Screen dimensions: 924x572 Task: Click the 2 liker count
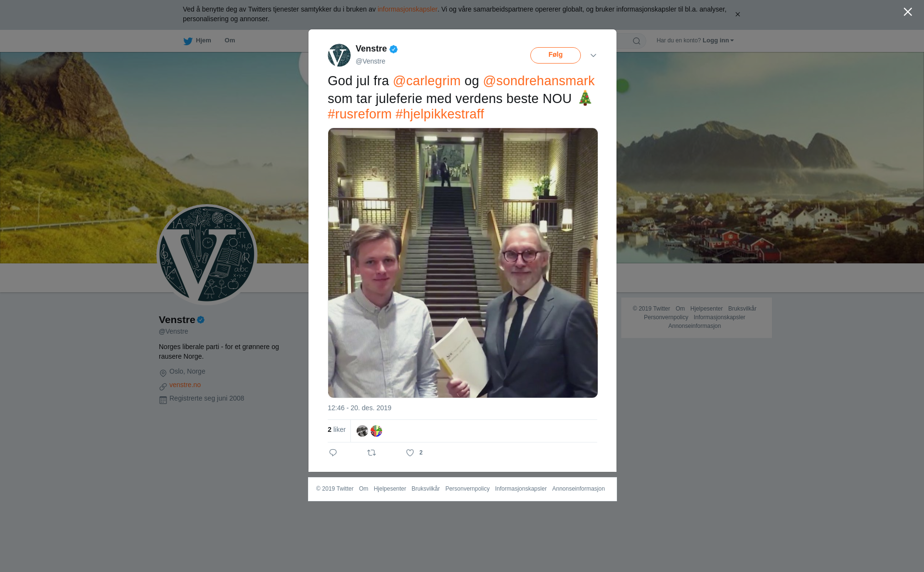pyautogui.click(x=336, y=429)
